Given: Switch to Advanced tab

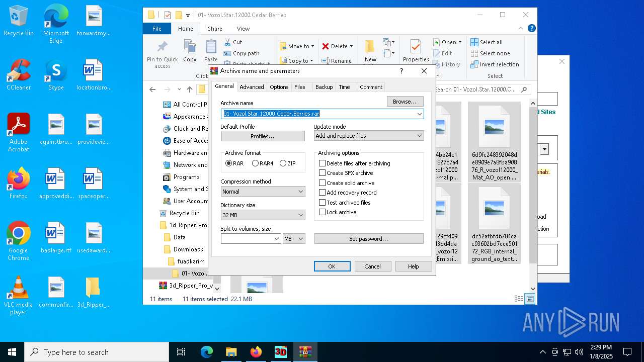Looking at the screenshot, I should (x=252, y=87).
